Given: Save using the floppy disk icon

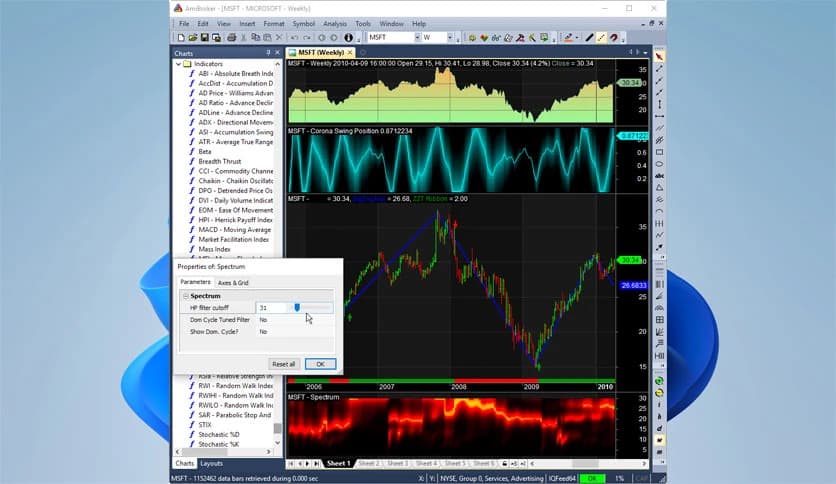Looking at the screenshot, I should [x=204, y=38].
